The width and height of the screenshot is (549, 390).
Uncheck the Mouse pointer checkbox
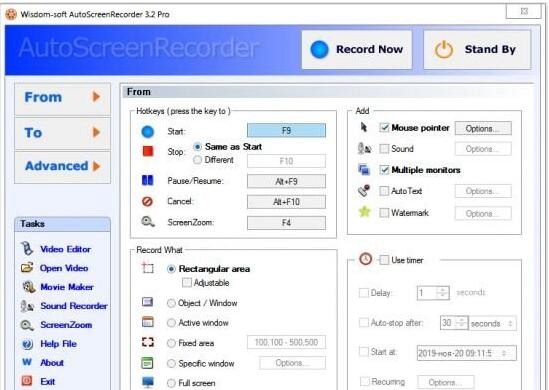click(384, 128)
